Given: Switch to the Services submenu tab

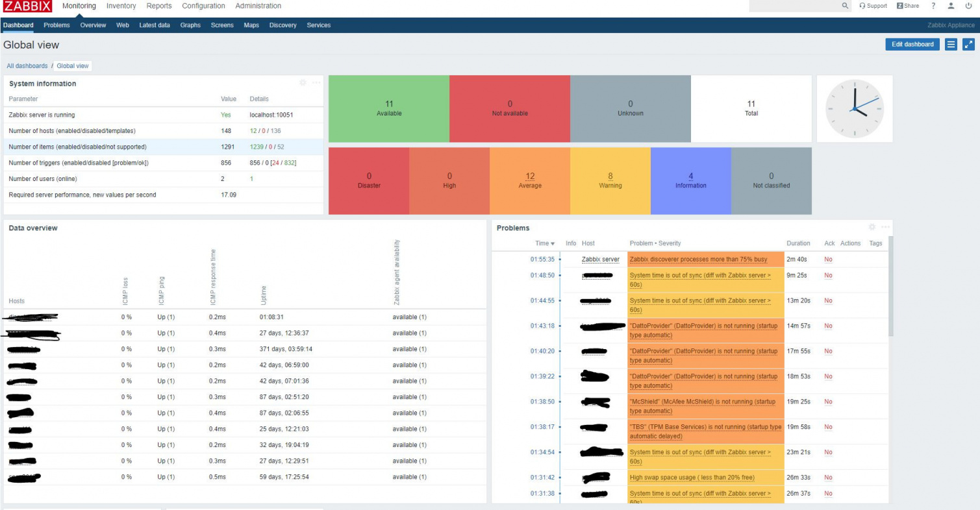Looking at the screenshot, I should (319, 25).
